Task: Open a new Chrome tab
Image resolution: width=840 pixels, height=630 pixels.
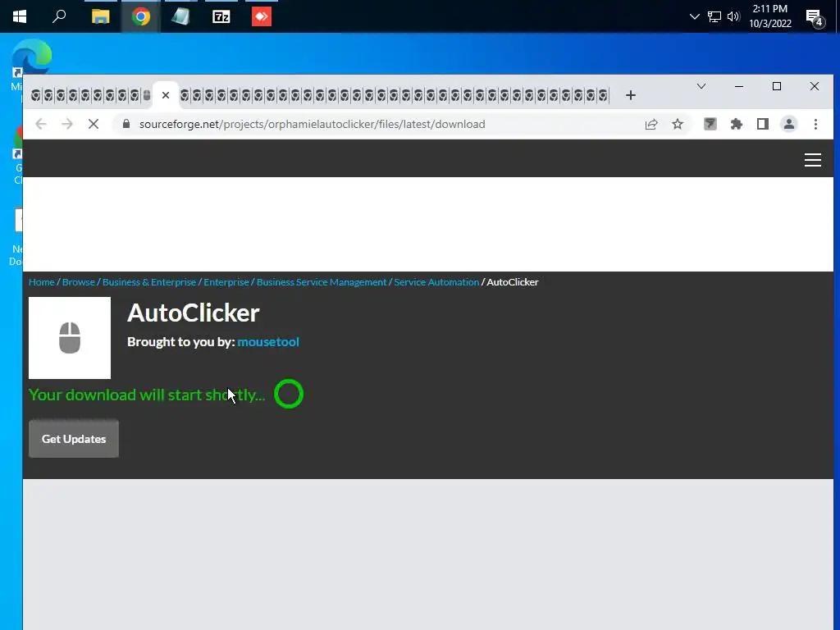Action: click(631, 95)
